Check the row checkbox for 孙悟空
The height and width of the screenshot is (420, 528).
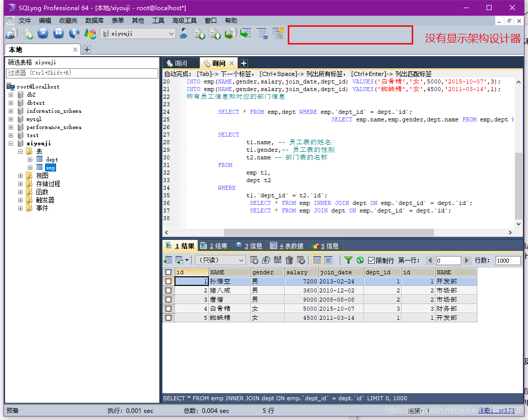pos(168,281)
